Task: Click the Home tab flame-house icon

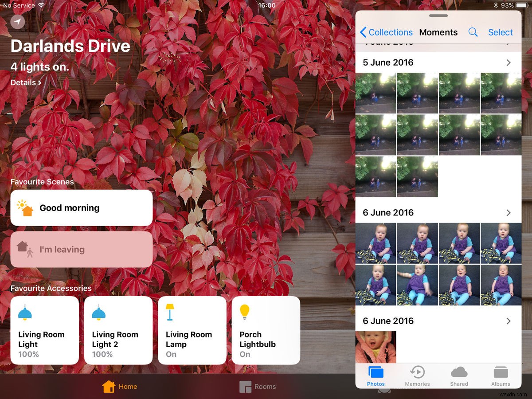Action: coord(109,386)
